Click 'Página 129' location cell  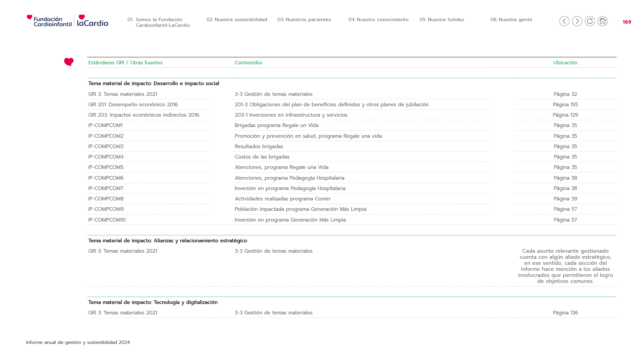(565, 115)
